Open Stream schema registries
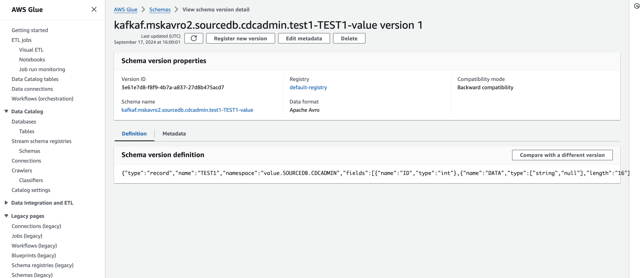Image resolution: width=644 pixels, height=278 pixels. pos(42,141)
